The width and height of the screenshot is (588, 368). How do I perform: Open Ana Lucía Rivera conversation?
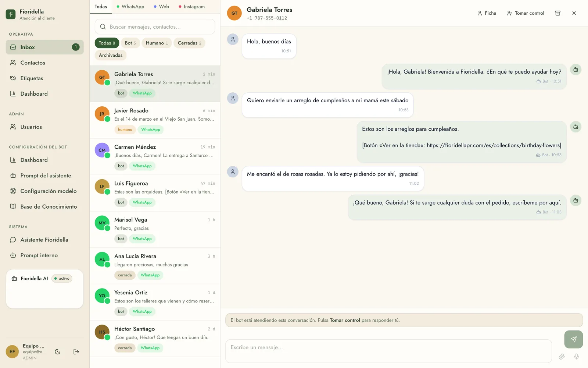tap(155, 266)
